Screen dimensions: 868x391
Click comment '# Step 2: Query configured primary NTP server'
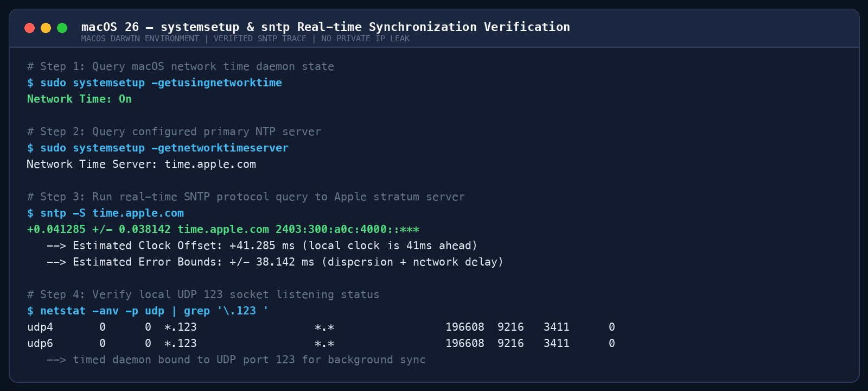click(x=174, y=131)
